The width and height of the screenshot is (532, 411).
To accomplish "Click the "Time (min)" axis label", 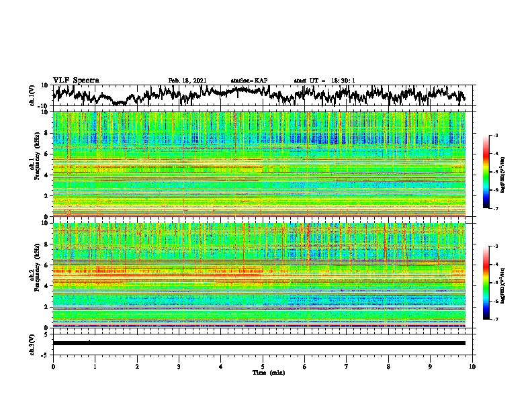I will coord(269,373).
